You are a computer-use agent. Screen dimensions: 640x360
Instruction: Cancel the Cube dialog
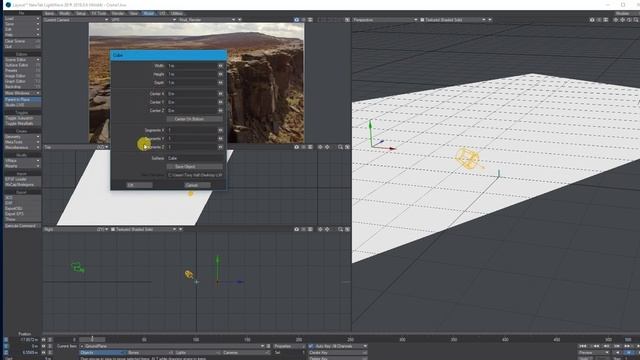click(x=198, y=185)
